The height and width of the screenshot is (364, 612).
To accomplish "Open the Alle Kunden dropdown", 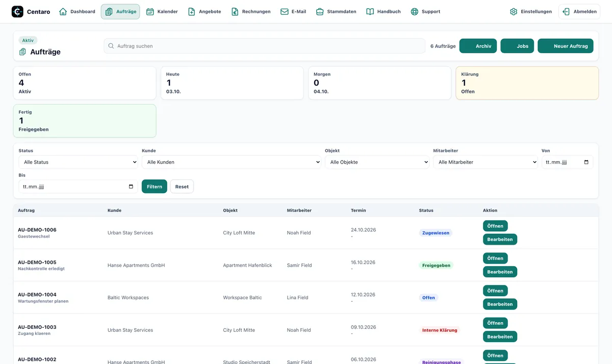I will tap(232, 162).
